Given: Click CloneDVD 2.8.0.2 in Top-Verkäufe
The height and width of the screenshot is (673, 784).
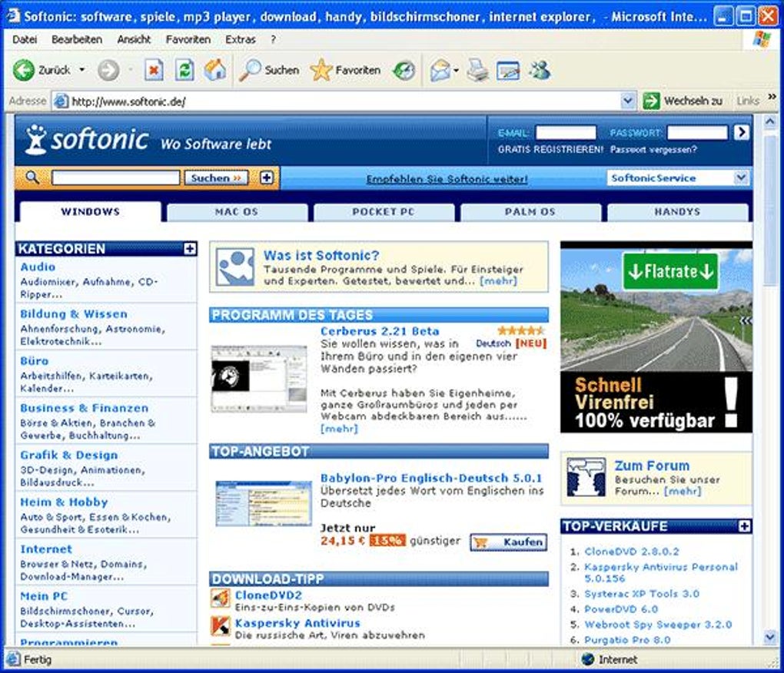Looking at the screenshot, I should (632, 552).
